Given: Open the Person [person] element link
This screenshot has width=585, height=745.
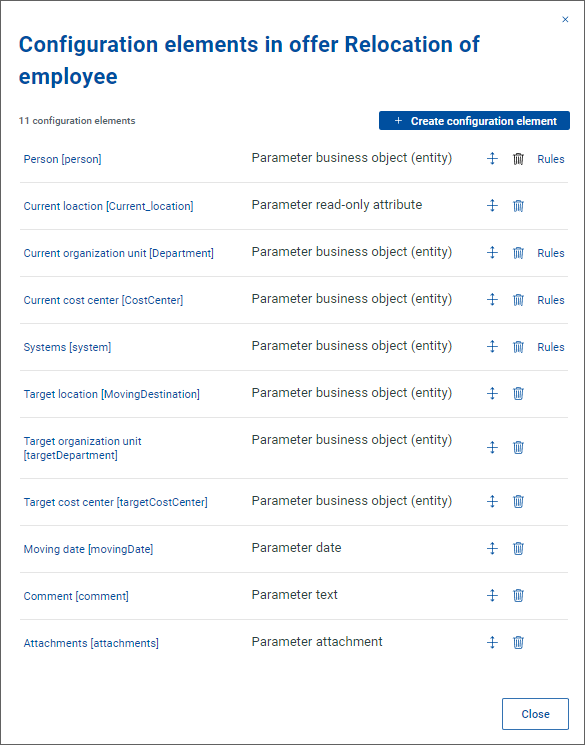Looking at the screenshot, I should pyautogui.click(x=62, y=159).
